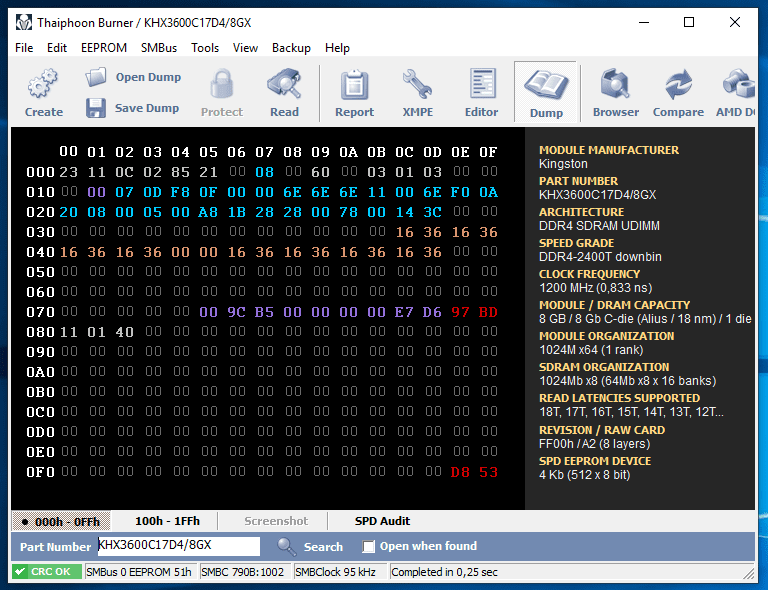Click the '1024Mb x8 (64Mb x8 x 16 banks)' value
Screen dimensions: 768x590
(627, 381)
